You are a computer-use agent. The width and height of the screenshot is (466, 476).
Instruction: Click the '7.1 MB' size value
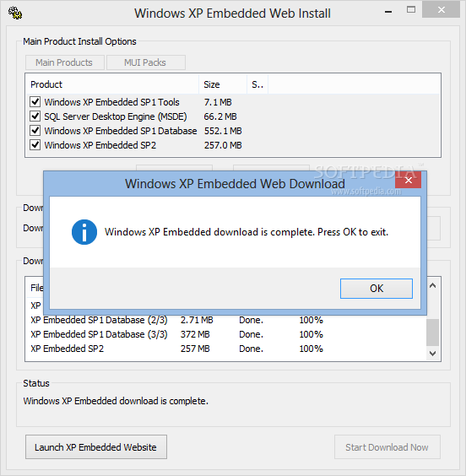(x=218, y=102)
